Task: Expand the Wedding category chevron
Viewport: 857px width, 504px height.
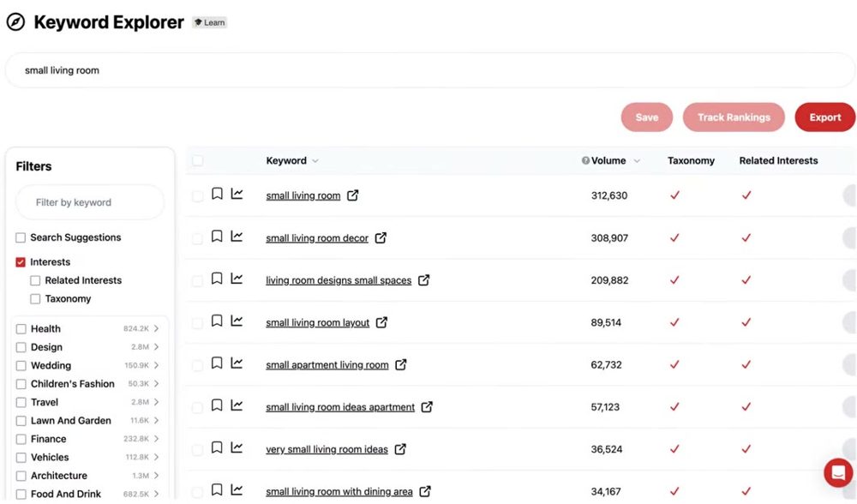Action: (156, 365)
